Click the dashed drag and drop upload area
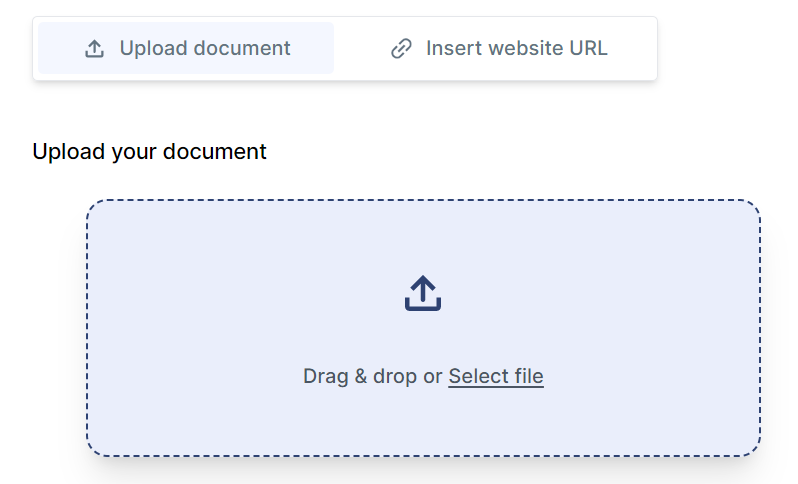The width and height of the screenshot is (798, 484). [423, 328]
